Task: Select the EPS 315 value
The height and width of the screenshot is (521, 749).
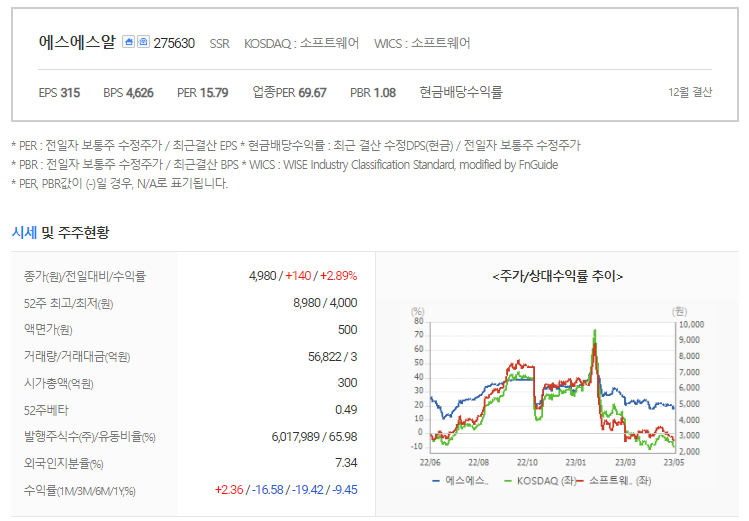Action: pos(59,93)
